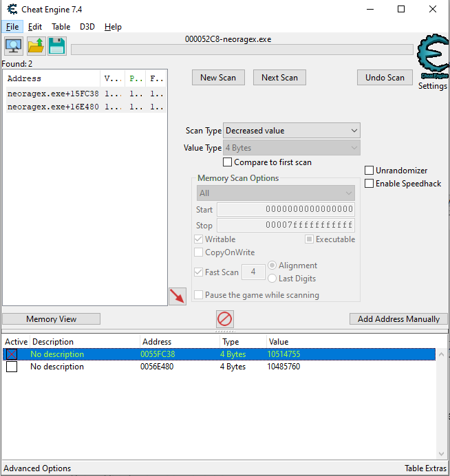The width and height of the screenshot is (450, 476).
Task: Open the Value Type dropdown
Action: 292,148
